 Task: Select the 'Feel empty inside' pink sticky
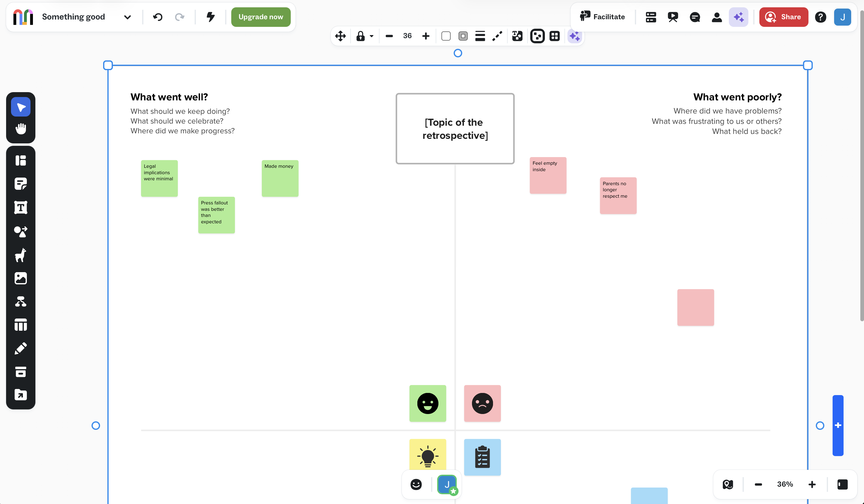[548, 175]
